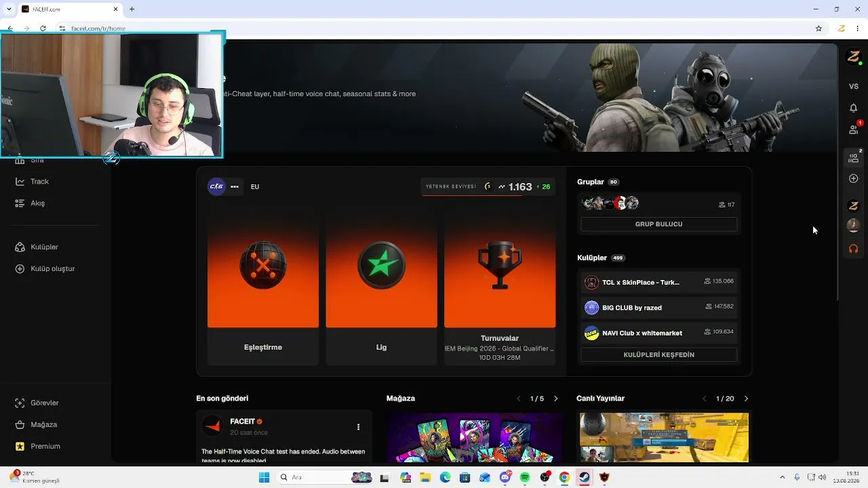Open the NAVI Club x whitemarket row

coord(659,333)
